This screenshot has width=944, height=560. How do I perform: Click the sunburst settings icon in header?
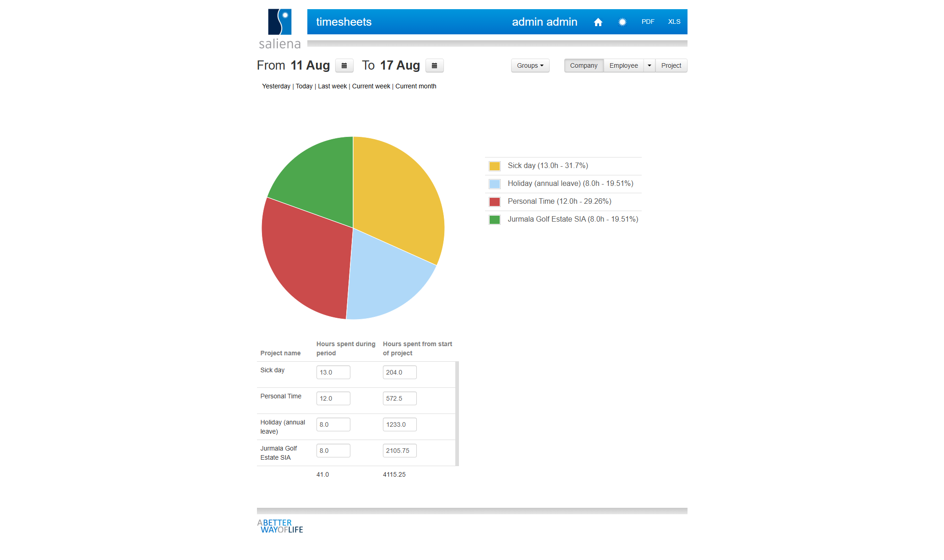[622, 22]
